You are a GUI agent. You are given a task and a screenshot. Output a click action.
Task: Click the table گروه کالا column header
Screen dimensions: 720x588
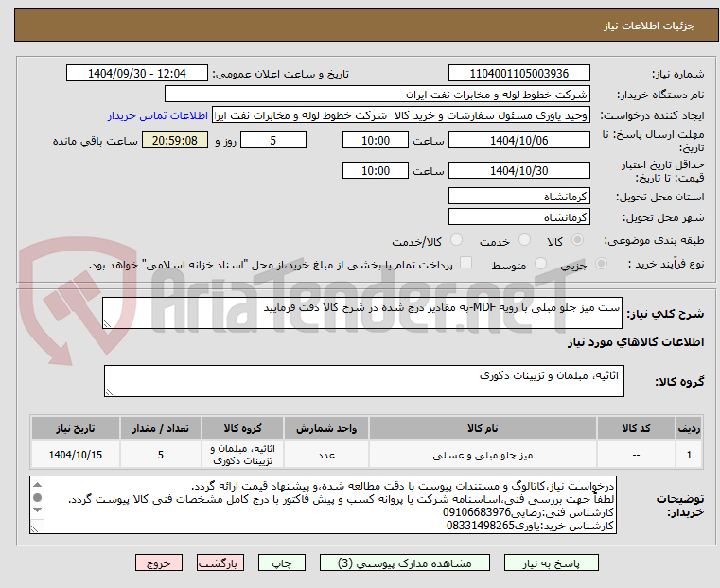pos(242,428)
